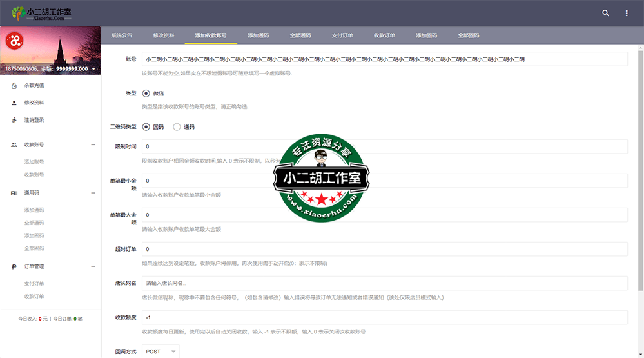Click the running figure icon for 注销登录
The height and width of the screenshot is (358, 644).
click(14, 120)
